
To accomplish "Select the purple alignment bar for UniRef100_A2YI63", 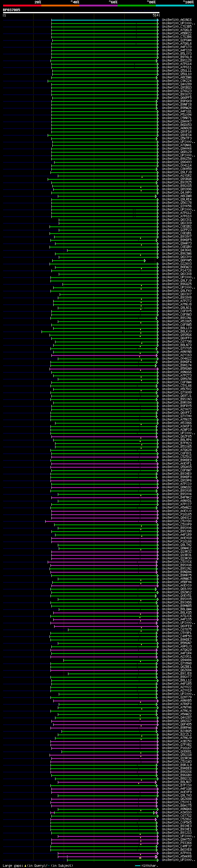I will click(104, 355).
